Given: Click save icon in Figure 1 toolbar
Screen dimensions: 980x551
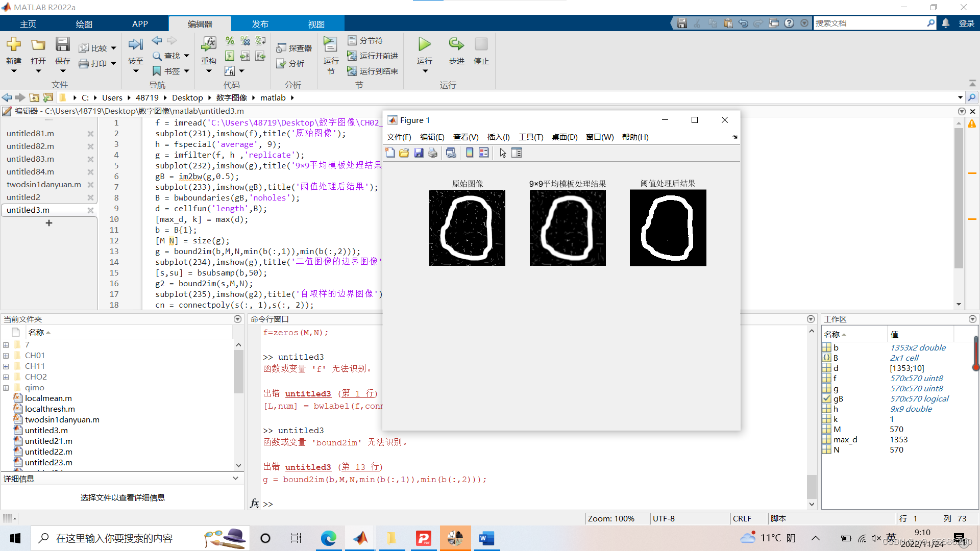Looking at the screenshot, I should click(419, 153).
